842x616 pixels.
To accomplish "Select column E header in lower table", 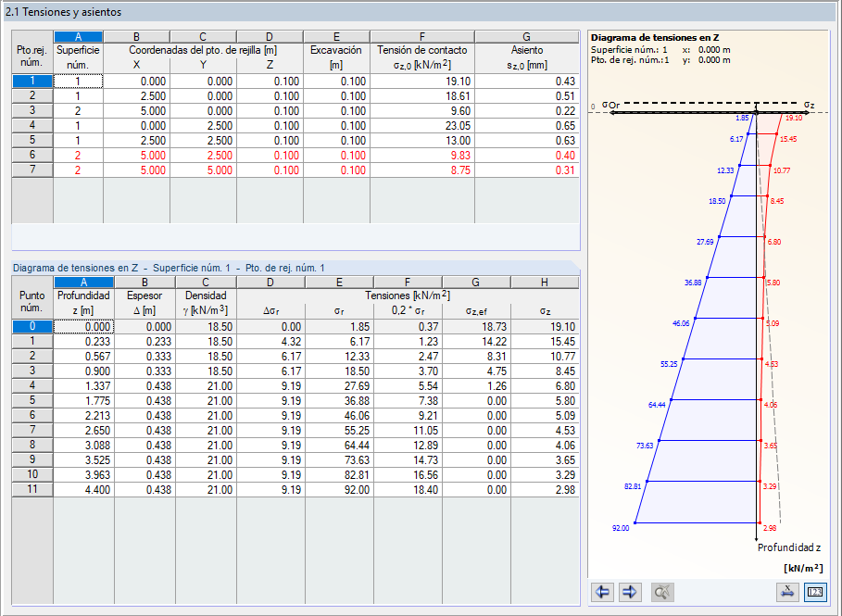I will [x=339, y=282].
